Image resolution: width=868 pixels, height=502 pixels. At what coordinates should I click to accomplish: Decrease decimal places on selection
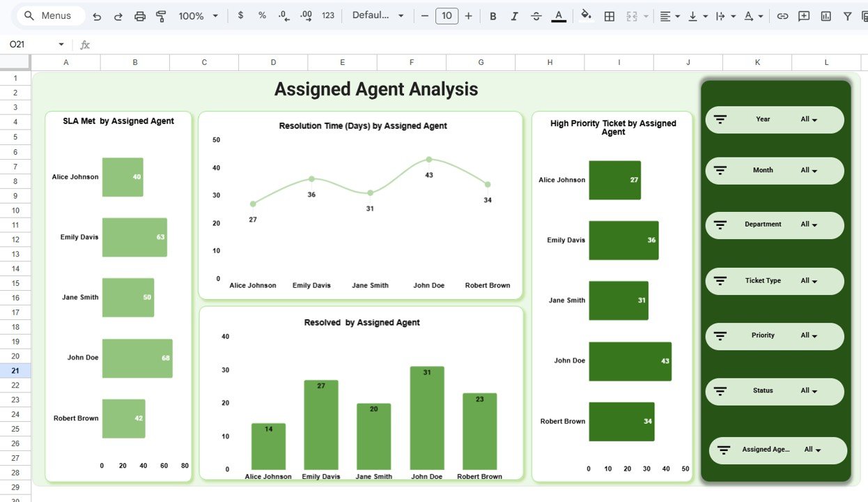tap(284, 15)
